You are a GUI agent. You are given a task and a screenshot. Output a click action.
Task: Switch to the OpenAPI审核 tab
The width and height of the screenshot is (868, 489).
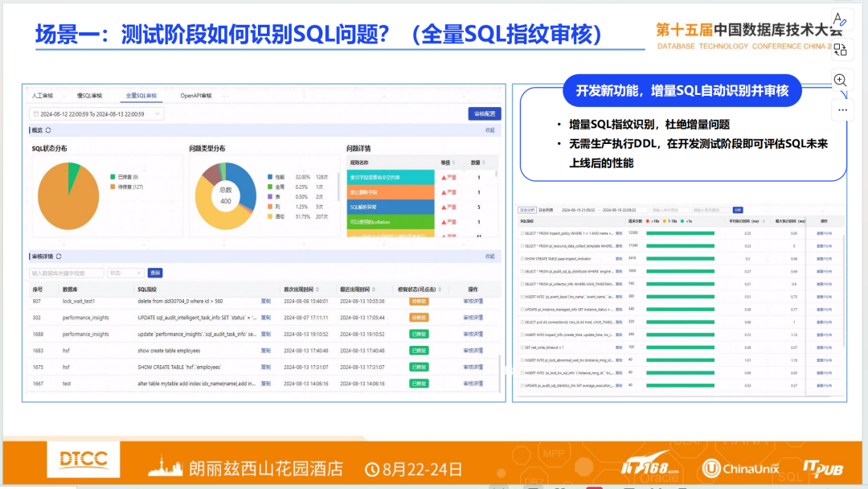[196, 96]
